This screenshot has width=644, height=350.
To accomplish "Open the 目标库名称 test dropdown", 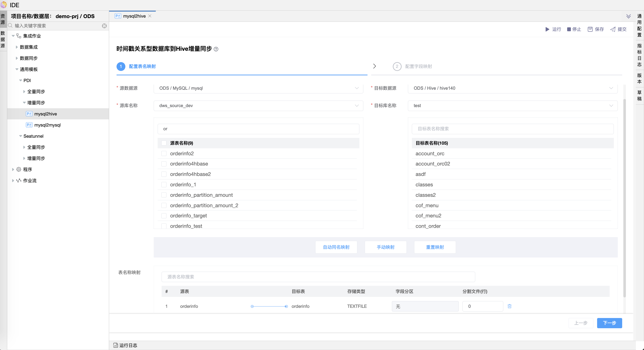I will 512,106.
